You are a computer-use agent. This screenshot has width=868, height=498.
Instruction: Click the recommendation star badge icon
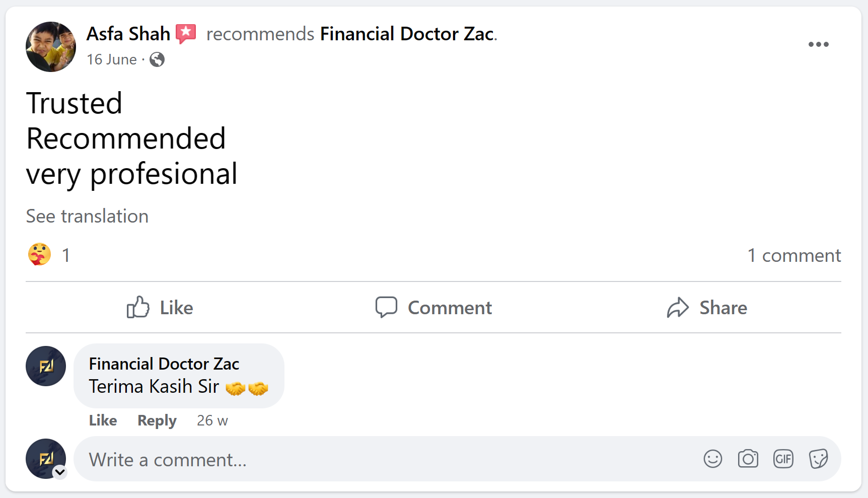point(186,34)
